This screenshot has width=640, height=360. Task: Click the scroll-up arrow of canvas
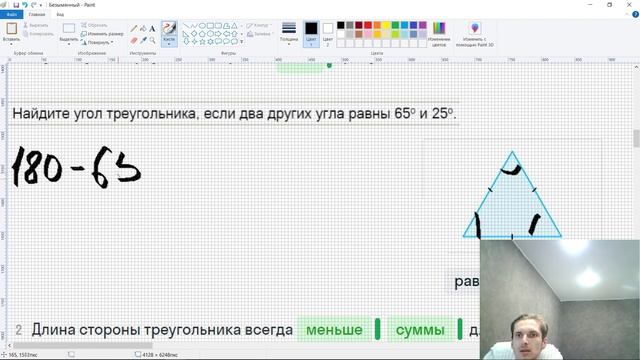coord(636,67)
